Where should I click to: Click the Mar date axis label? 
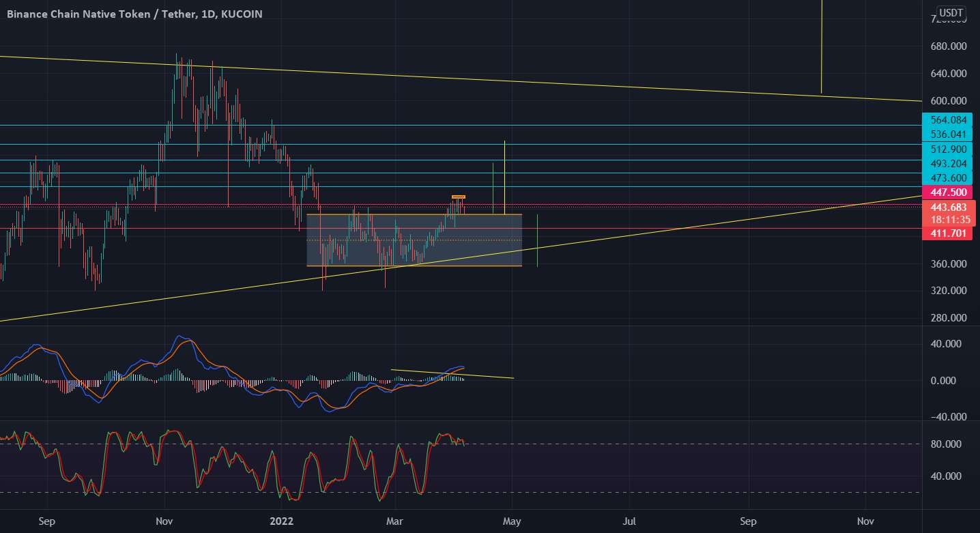pyautogui.click(x=395, y=521)
